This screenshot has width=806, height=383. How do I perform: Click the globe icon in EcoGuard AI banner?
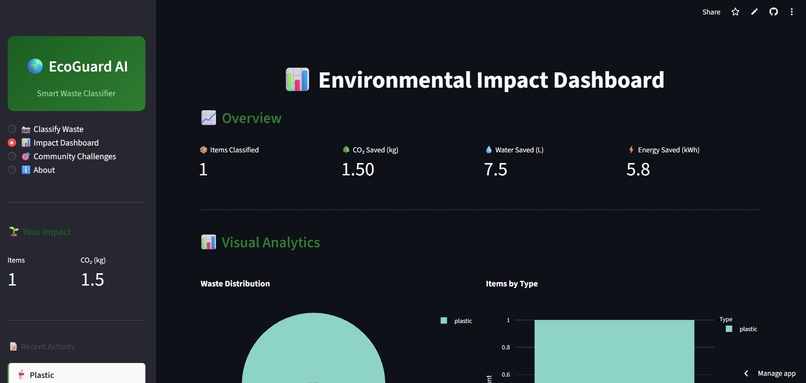pos(35,66)
